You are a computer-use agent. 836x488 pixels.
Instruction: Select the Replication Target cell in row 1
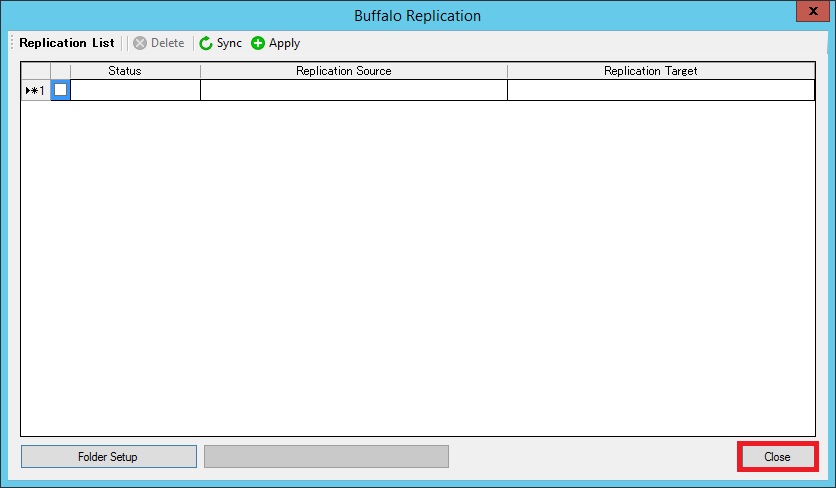(x=660, y=90)
